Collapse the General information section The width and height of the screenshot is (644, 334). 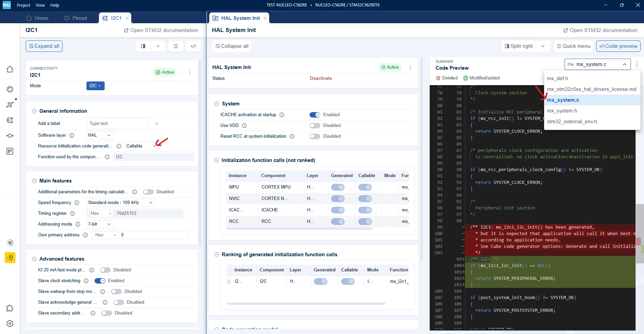tap(34, 111)
